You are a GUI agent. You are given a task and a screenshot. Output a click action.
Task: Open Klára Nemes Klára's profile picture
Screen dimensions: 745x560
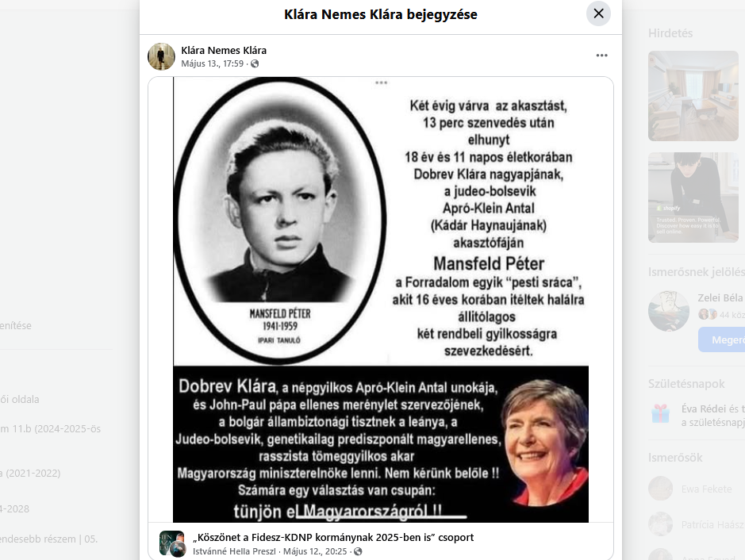pos(161,56)
